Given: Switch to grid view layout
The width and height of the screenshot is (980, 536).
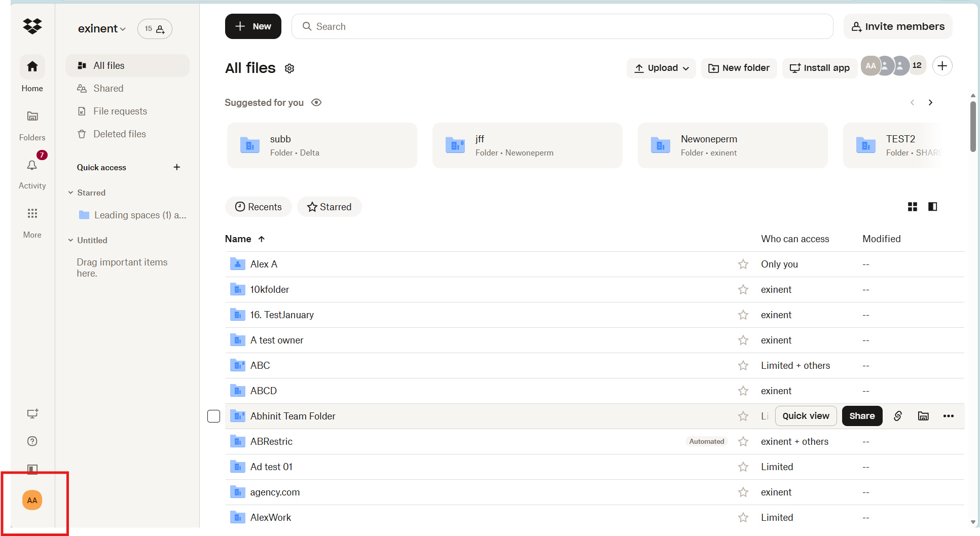Looking at the screenshot, I should [x=912, y=207].
